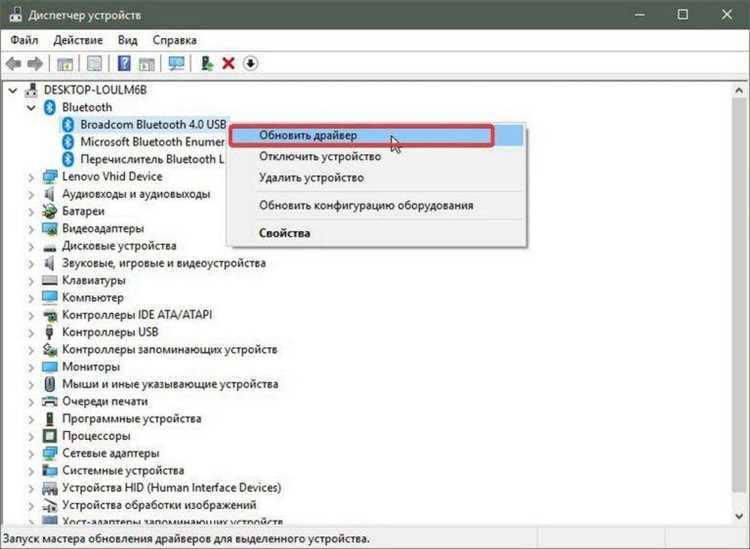Select Отключить устройство in context menu

319,157
